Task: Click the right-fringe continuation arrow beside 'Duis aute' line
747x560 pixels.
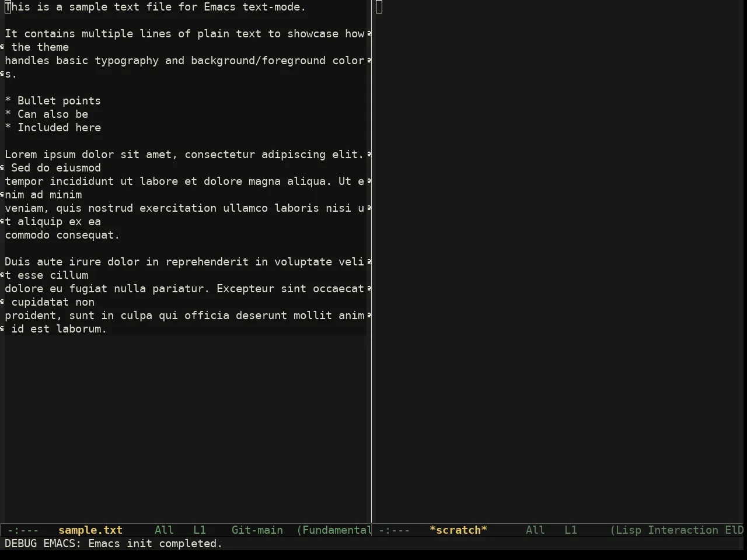Action: (369, 262)
